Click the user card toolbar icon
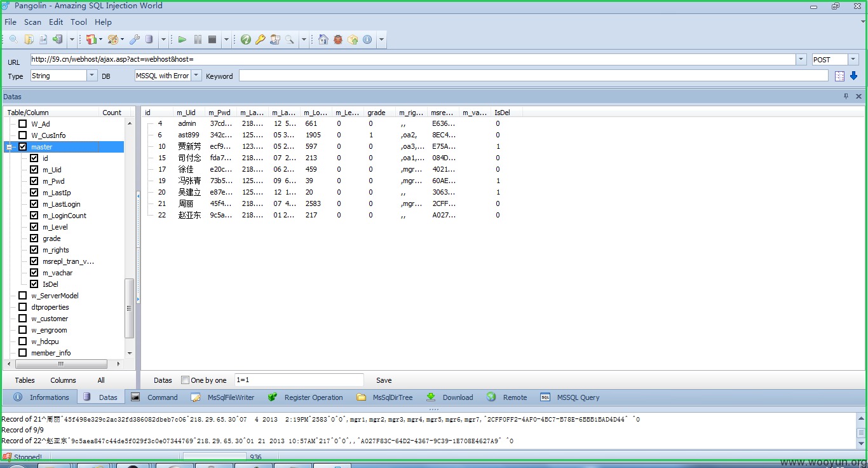Image resolution: width=868 pixels, height=468 pixels. tap(275, 39)
